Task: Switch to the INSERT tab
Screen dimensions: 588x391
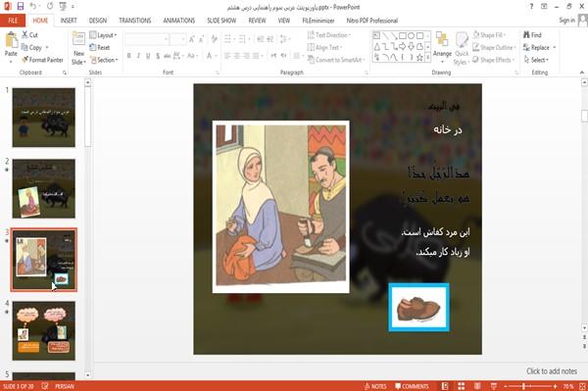Action: (x=69, y=21)
